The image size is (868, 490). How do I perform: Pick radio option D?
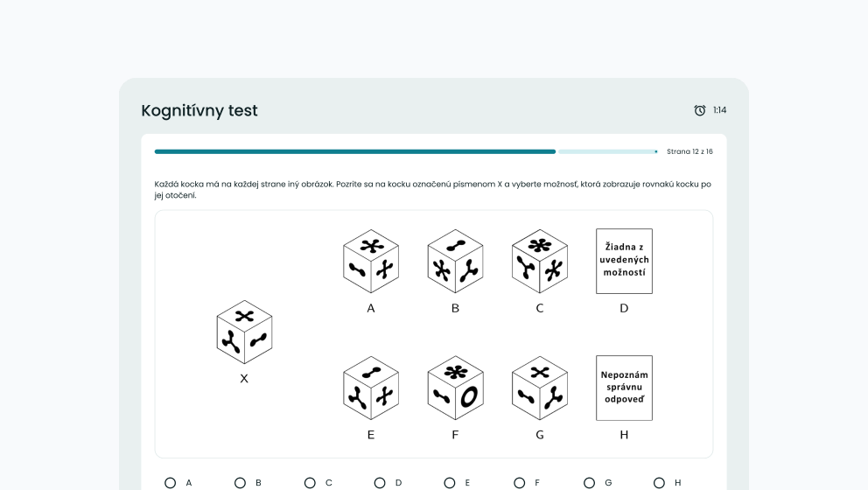point(380,483)
